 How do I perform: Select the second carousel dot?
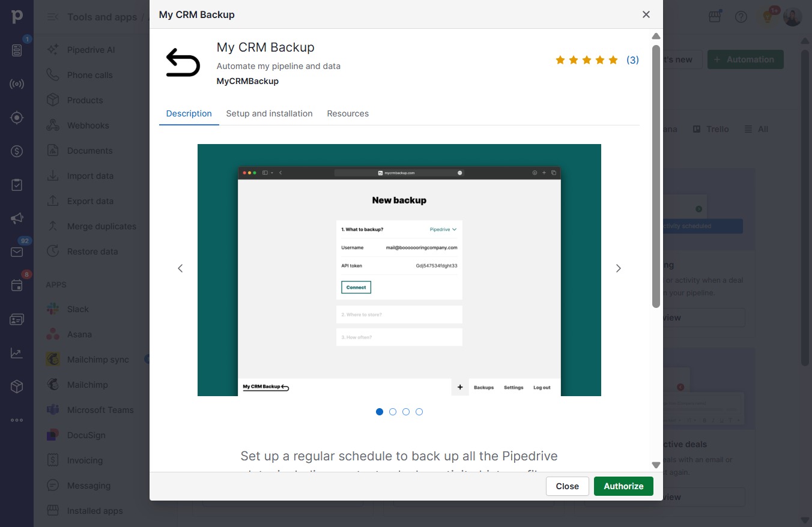tap(393, 412)
